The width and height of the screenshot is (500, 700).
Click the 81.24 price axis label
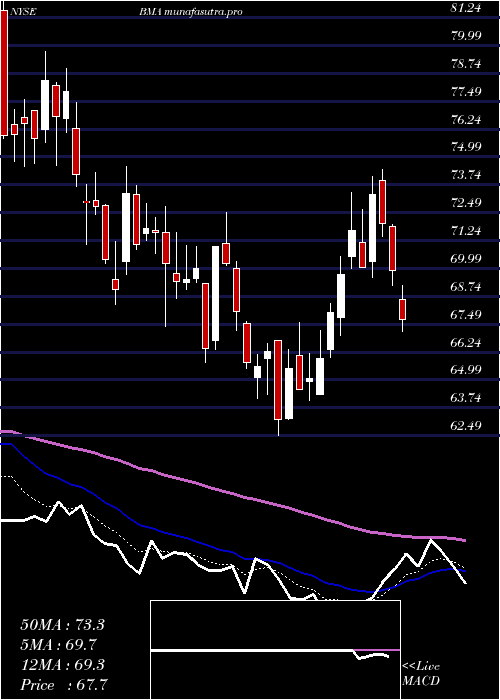[x=466, y=7]
